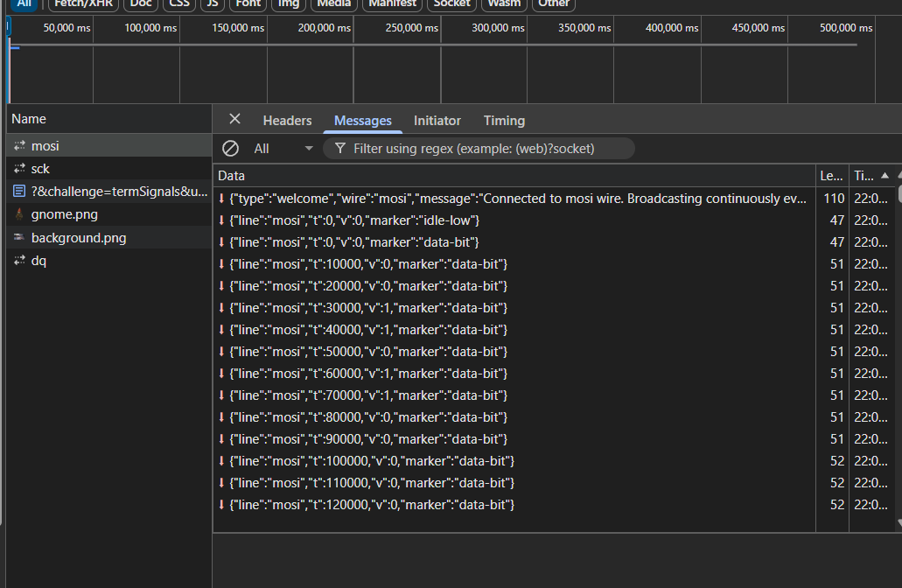
Task: Select message row with t:70000
Action: click(555, 395)
